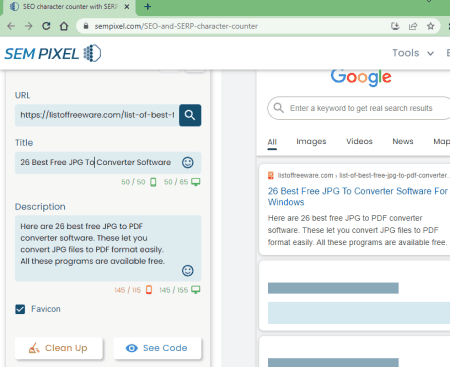Screen dimensions: 450x367
Task: Reload the page with the refresh icon
Action: pyautogui.click(x=46, y=26)
